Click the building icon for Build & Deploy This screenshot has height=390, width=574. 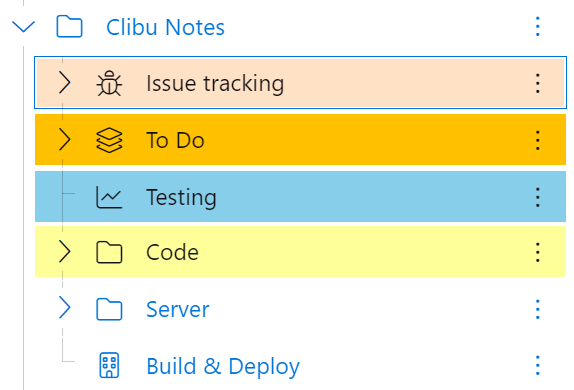click(109, 365)
